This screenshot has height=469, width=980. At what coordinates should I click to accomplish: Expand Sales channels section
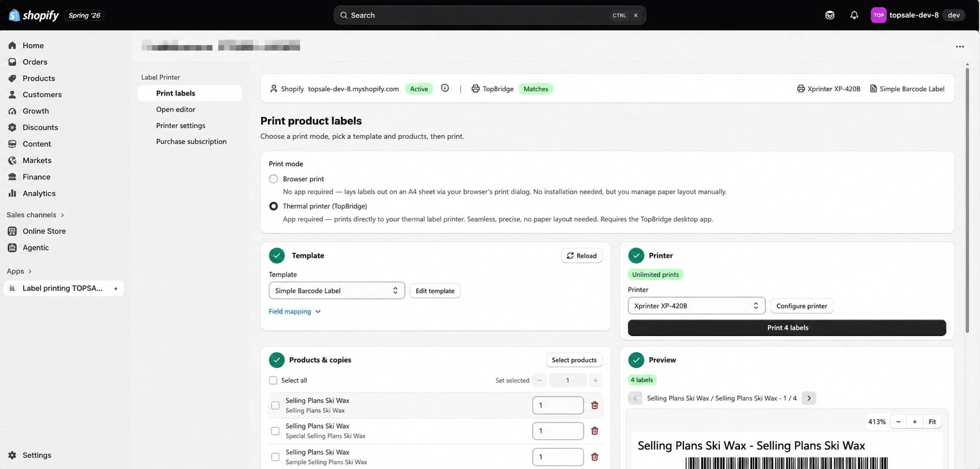pyautogui.click(x=35, y=215)
